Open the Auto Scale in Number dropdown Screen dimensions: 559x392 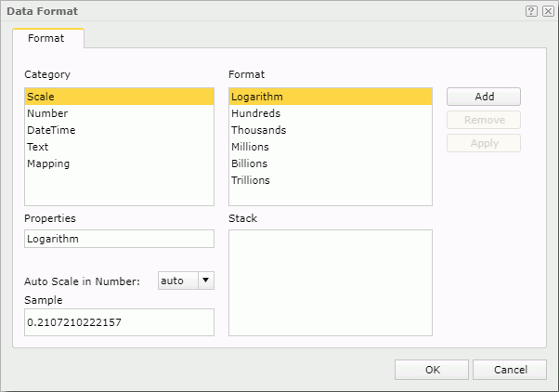[186, 281]
